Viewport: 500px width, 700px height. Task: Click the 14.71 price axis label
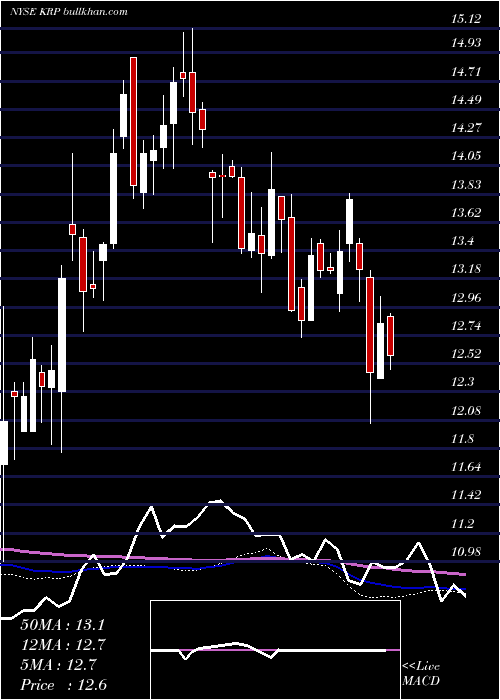click(467, 71)
